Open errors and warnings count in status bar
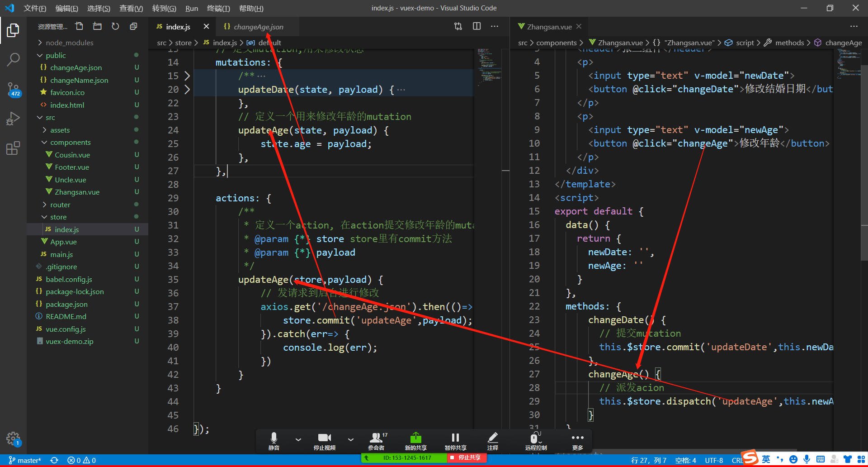The height and width of the screenshot is (467, 868). 81,460
